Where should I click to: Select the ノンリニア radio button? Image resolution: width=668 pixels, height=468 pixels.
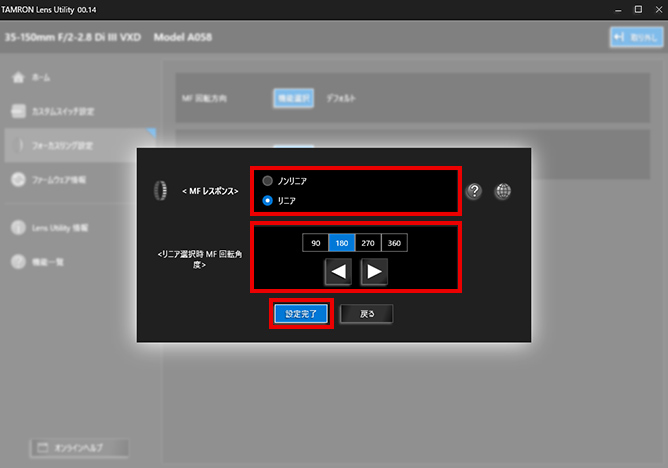click(x=267, y=181)
